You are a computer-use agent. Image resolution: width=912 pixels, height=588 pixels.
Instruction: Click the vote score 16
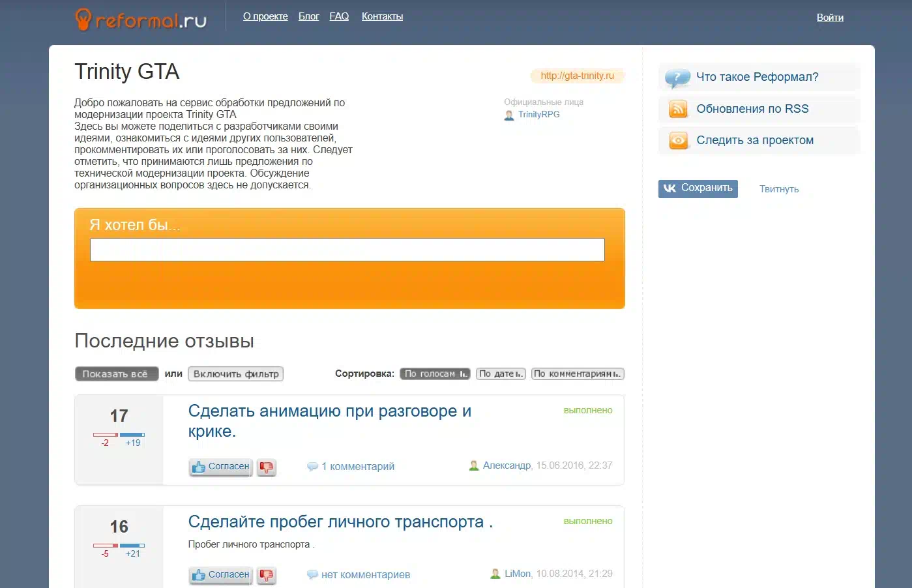tap(119, 527)
